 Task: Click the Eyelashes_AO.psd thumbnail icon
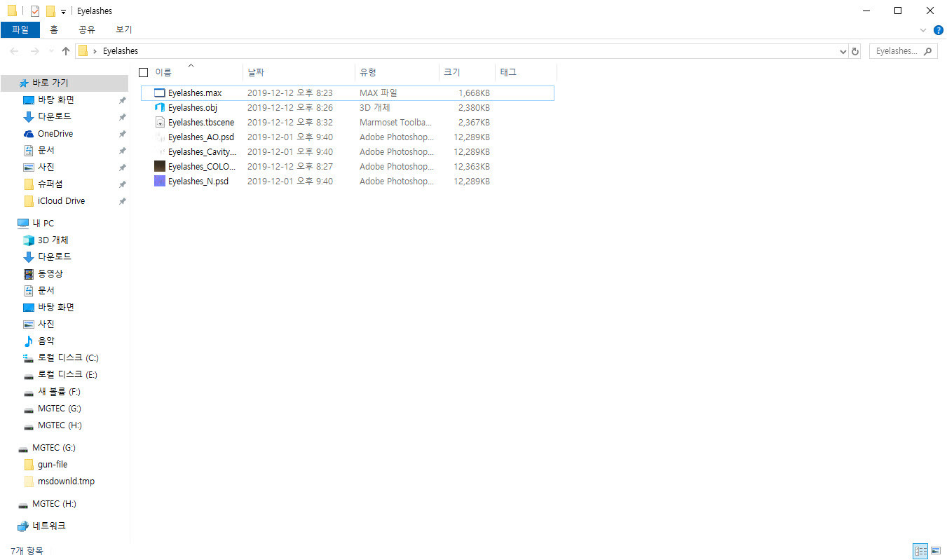click(x=159, y=137)
